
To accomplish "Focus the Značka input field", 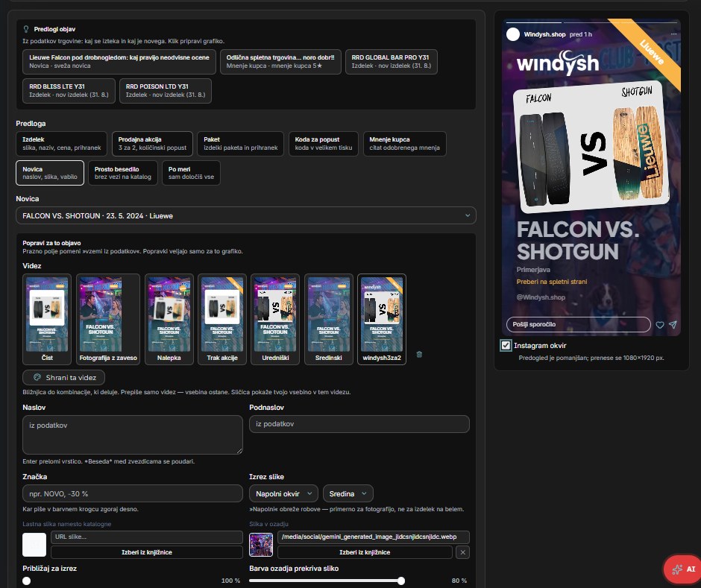I will pos(133,493).
